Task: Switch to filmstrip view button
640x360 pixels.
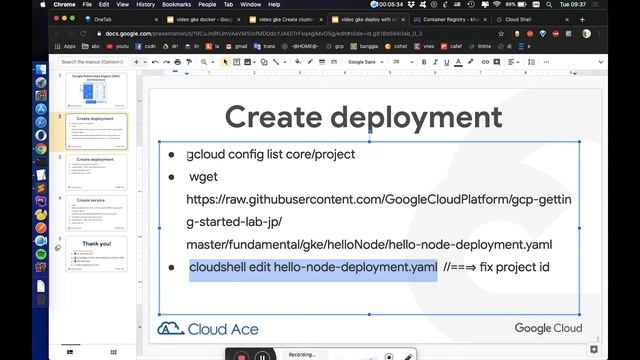Action: click(x=70, y=352)
